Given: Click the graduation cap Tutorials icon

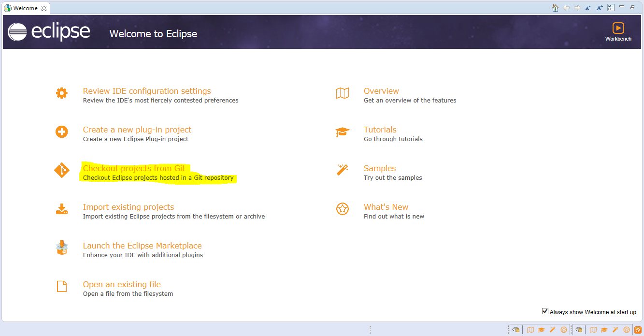Looking at the screenshot, I should (x=343, y=131).
